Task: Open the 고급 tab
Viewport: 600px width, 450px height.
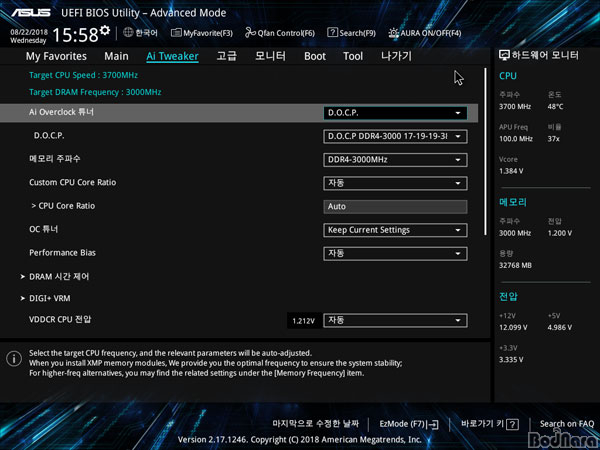Action: 227,56
